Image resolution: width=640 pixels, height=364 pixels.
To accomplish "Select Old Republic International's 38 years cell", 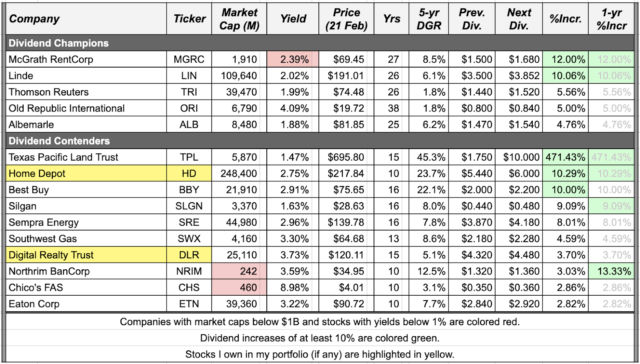I will tap(392, 109).
